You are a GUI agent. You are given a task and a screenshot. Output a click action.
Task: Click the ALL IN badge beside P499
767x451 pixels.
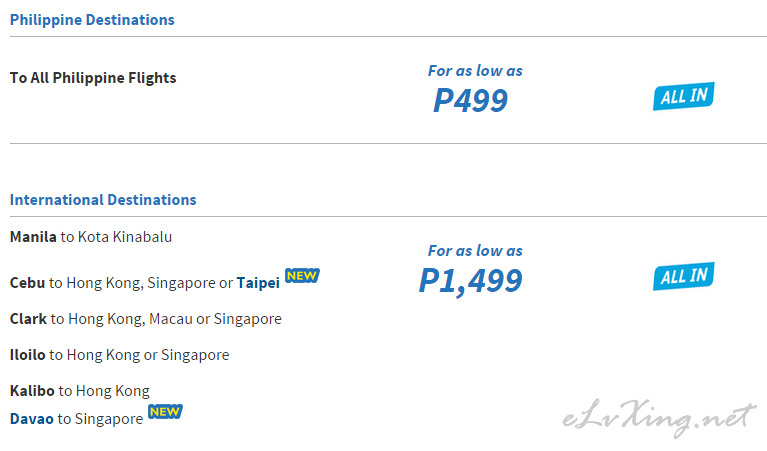(x=683, y=96)
